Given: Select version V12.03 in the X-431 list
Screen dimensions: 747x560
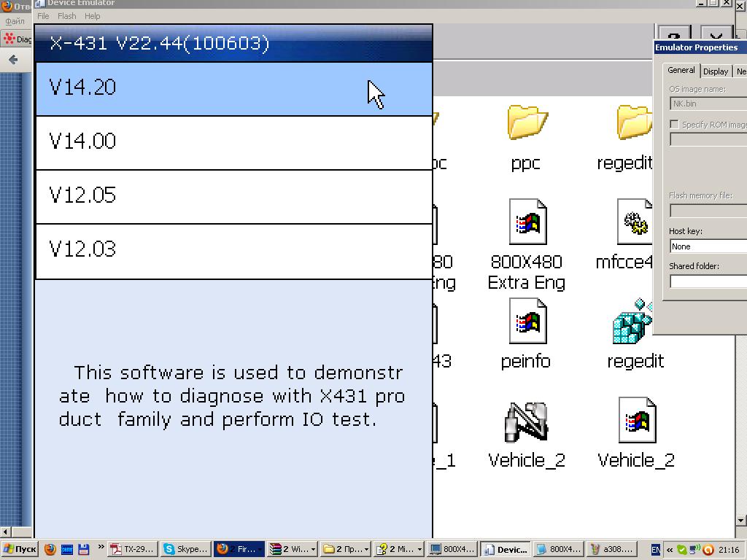Looking at the screenshot, I should [234, 251].
